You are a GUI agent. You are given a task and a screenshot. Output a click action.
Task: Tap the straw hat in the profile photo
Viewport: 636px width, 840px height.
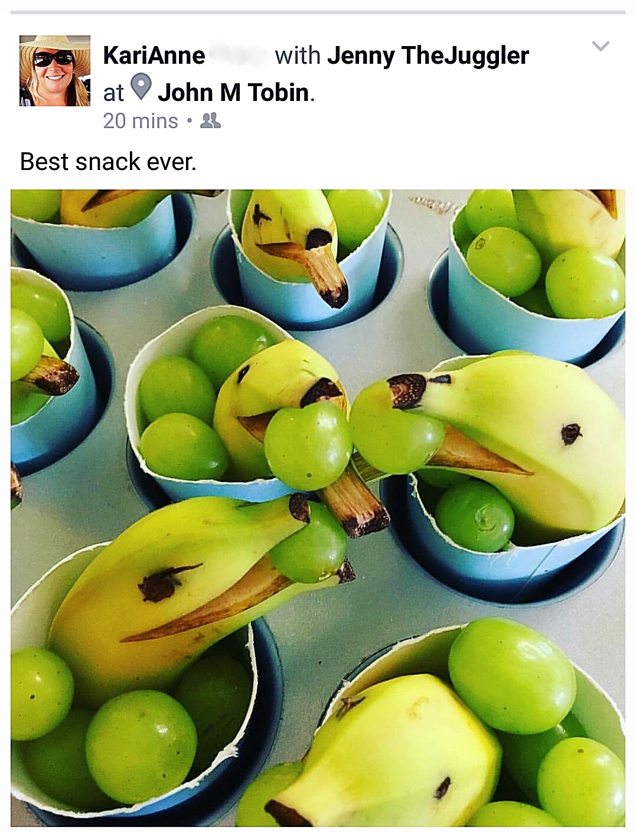click(x=55, y=46)
